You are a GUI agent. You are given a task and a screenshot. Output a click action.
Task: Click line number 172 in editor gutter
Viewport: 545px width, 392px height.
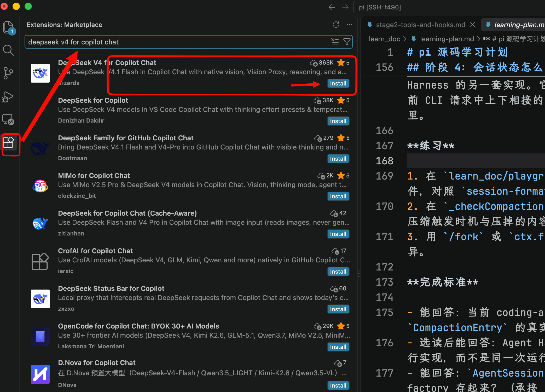click(384, 267)
